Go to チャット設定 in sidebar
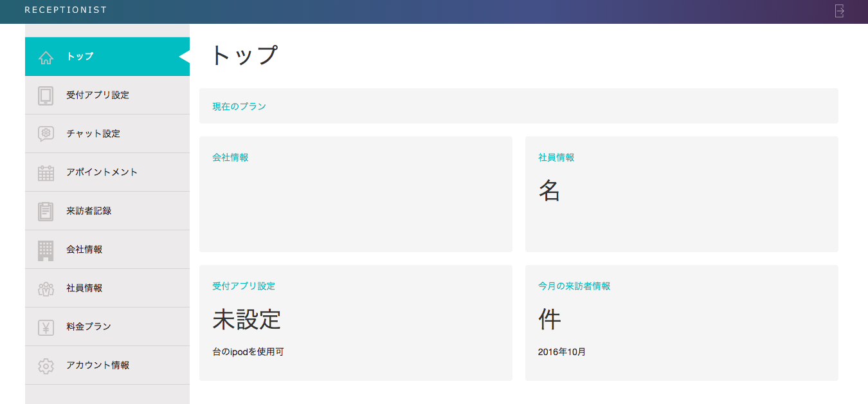Screen dimensions: 868x404 (93, 134)
